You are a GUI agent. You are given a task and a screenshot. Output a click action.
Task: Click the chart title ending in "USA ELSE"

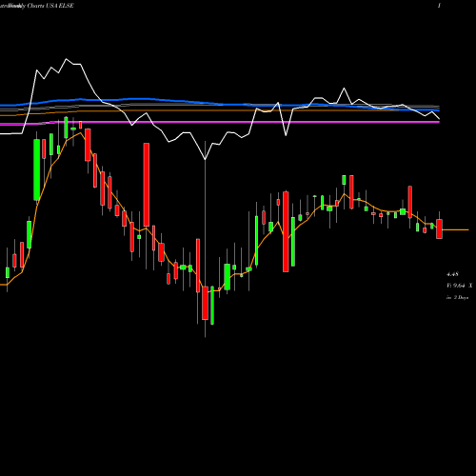coord(37,6)
